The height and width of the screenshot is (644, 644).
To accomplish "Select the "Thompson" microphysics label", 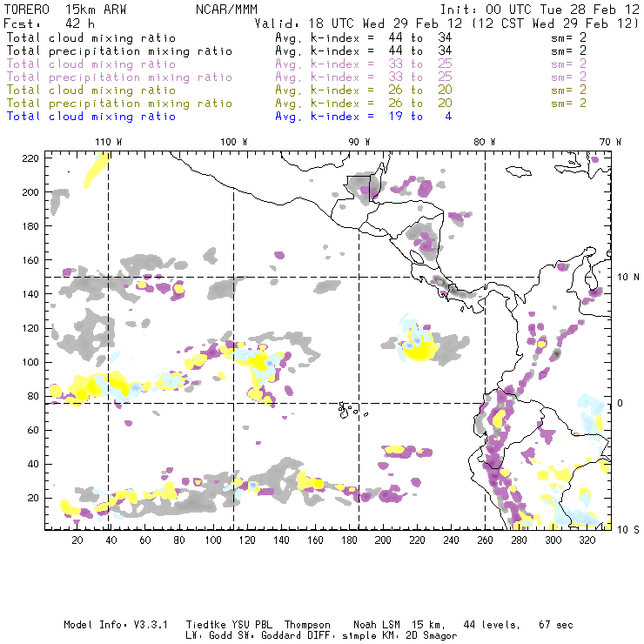I will (x=307, y=625).
